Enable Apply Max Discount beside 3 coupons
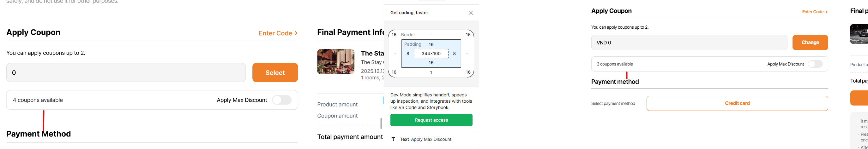Image resolution: width=868 pixels, height=149 pixels. (815, 64)
